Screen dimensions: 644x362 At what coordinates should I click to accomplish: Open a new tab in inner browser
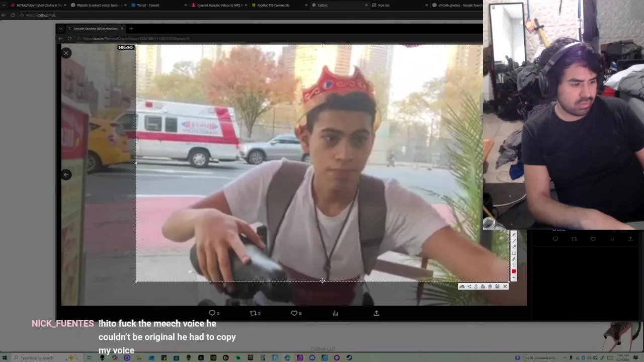[131, 29]
